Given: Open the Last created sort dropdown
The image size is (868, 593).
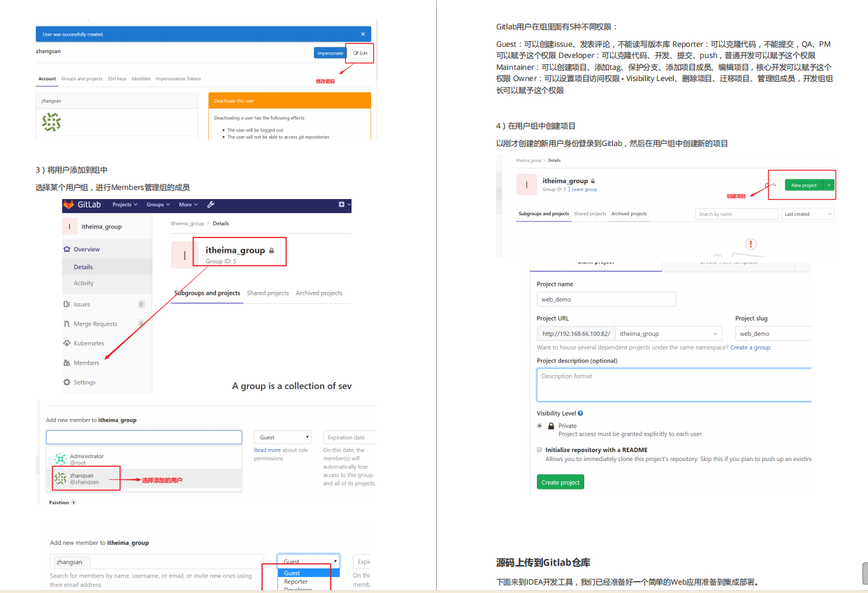Looking at the screenshot, I should [x=806, y=214].
